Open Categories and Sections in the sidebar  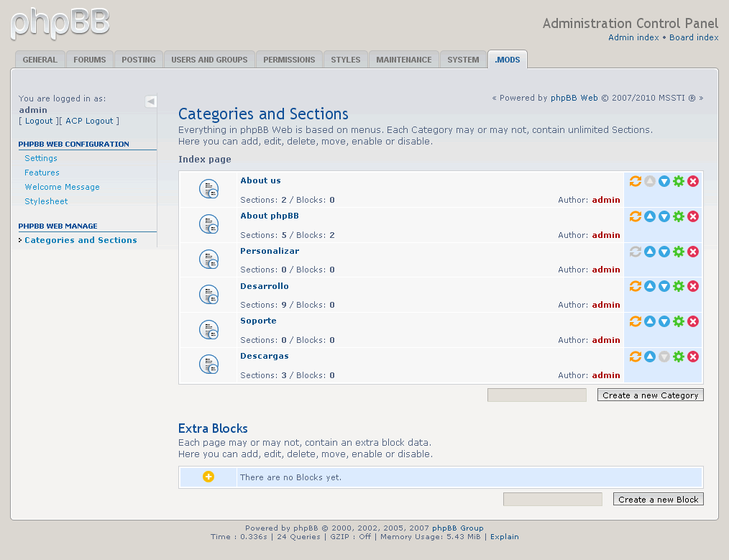tap(81, 240)
